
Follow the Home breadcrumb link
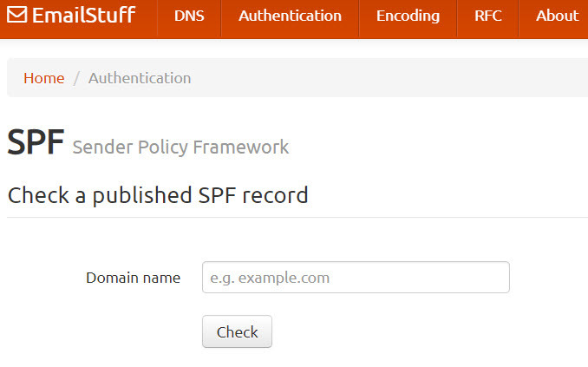pos(44,78)
